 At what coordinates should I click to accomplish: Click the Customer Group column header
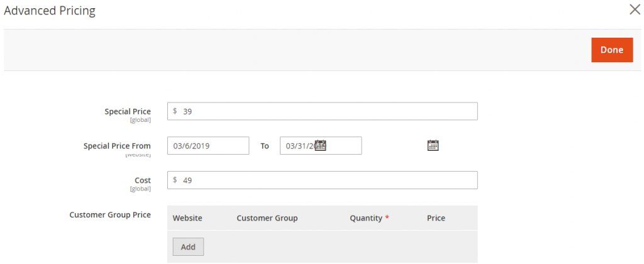click(x=267, y=218)
